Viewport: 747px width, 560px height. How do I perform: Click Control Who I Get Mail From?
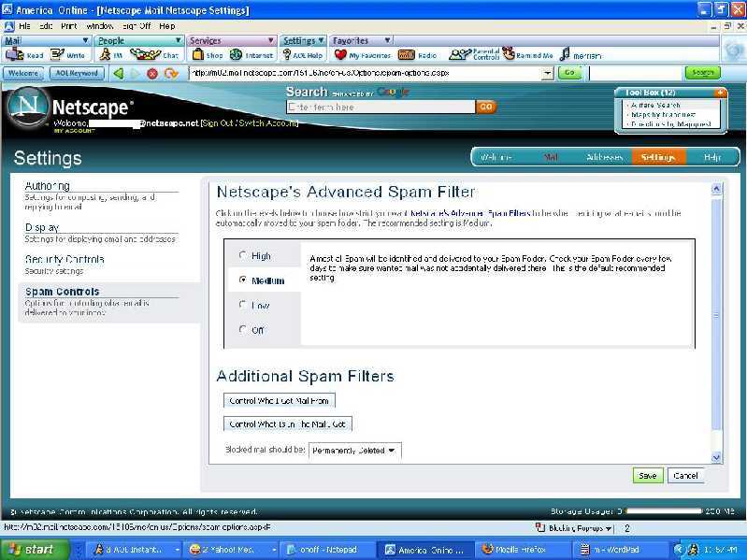[x=280, y=400]
